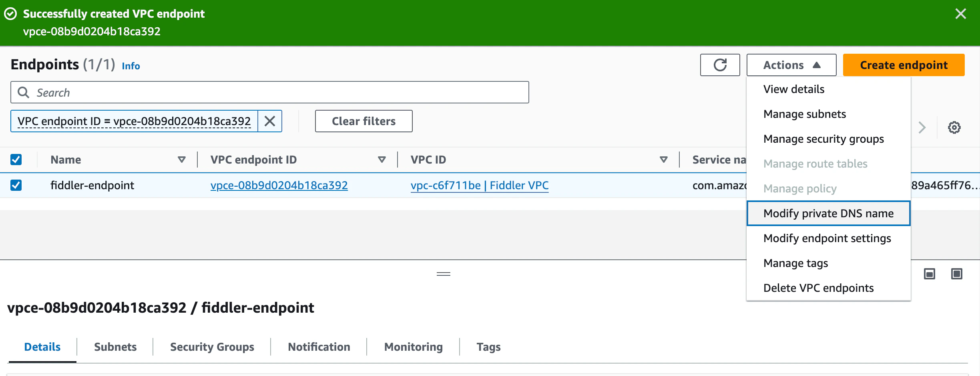Image resolution: width=980 pixels, height=376 pixels.
Task: Open vpc-c6f711be Fiddler VPC link
Action: tap(480, 185)
